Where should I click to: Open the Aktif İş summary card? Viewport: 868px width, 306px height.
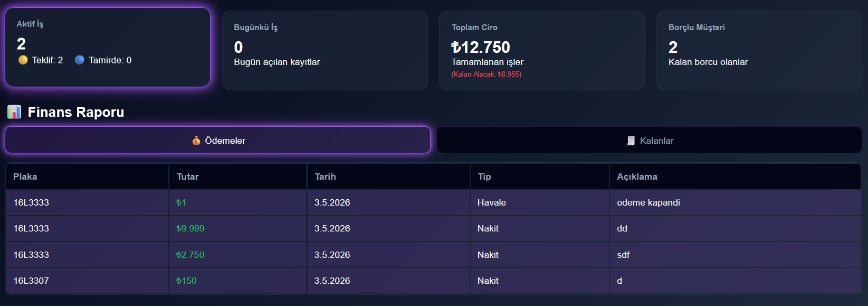coord(108,48)
